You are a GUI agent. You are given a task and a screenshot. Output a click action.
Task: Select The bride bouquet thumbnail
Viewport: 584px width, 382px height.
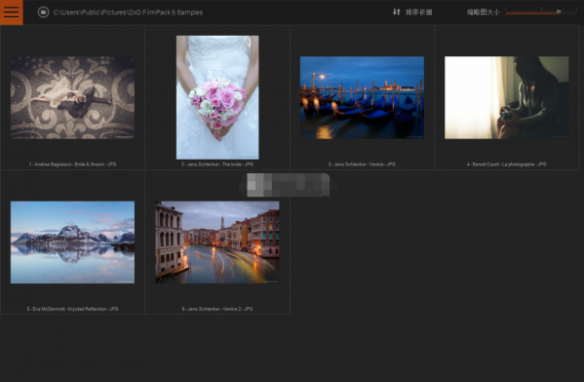(218, 98)
